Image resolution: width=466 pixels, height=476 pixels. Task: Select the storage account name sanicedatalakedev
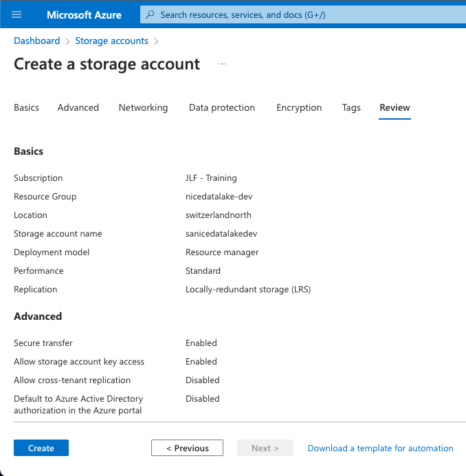point(221,233)
